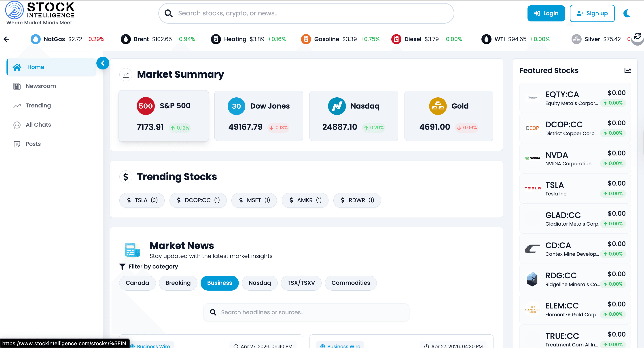Click the S&P 500 red badge icon
The image size is (644, 348).
[146, 106]
